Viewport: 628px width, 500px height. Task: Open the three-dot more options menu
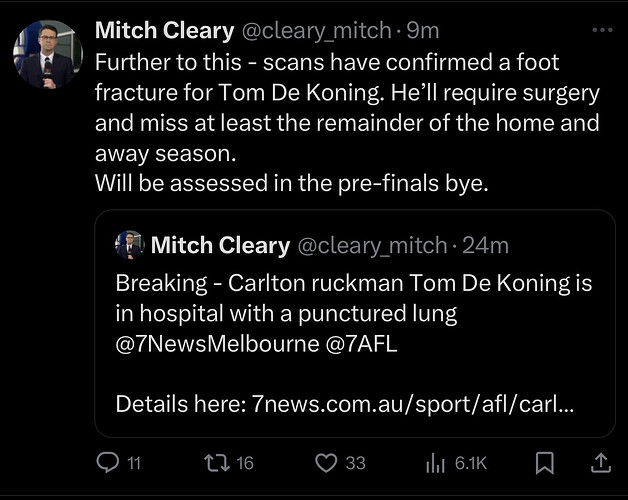(602, 30)
